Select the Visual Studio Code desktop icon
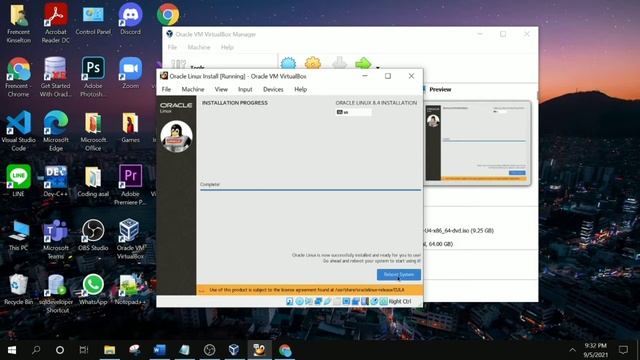 click(x=18, y=131)
